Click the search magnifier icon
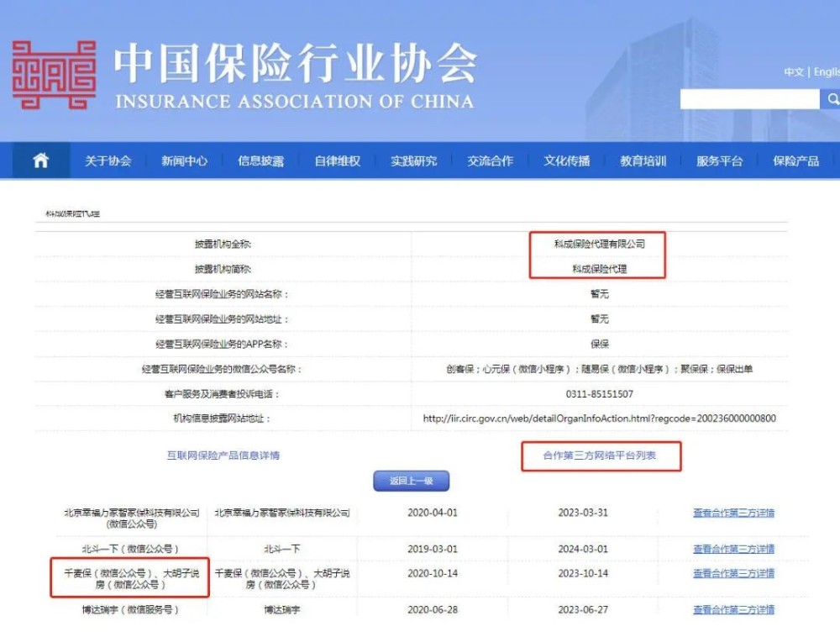Image resolution: width=840 pixels, height=637 pixels. point(832,99)
